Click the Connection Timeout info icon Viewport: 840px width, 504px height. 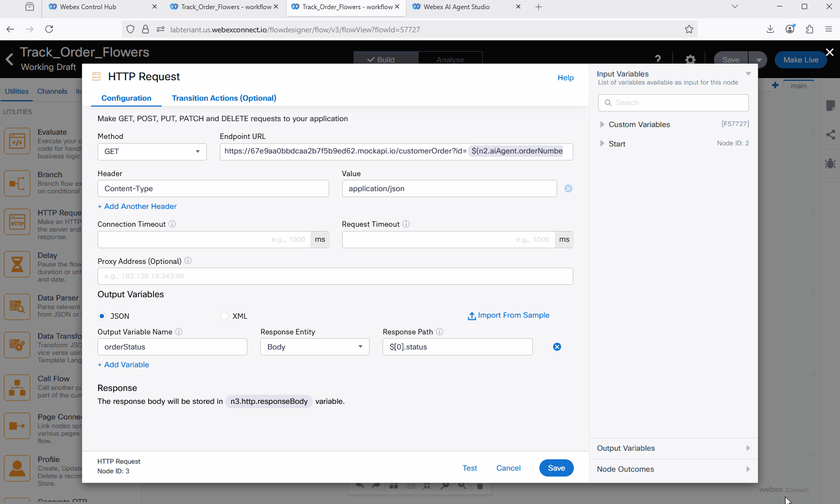click(x=172, y=224)
